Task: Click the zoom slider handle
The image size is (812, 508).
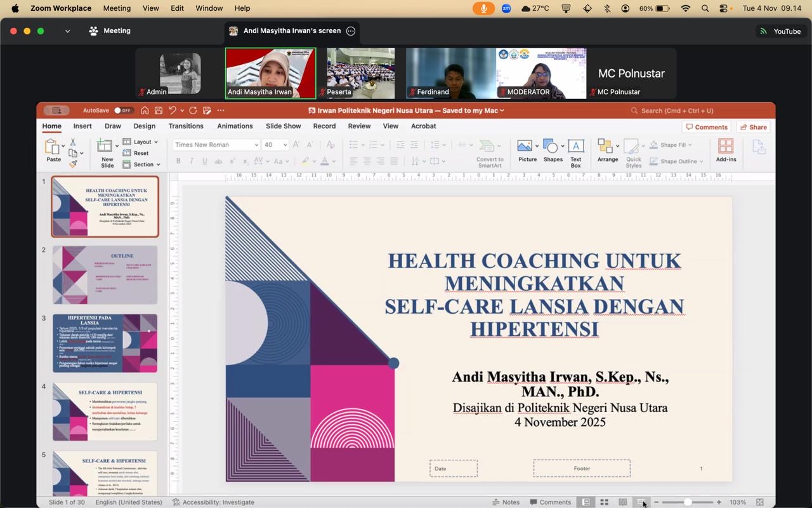Action: pos(688,502)
